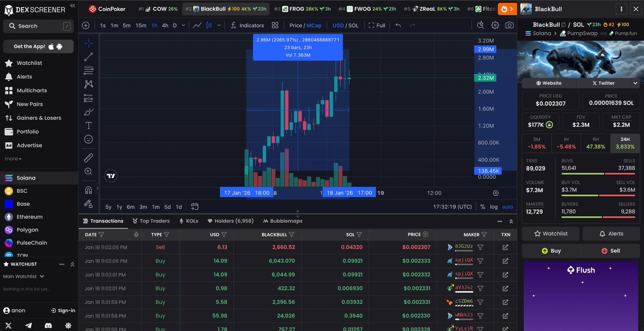Filter by maker 4pjiQX in second row
The height and width of the screenshot is (331, 644).
coord(480,261)
